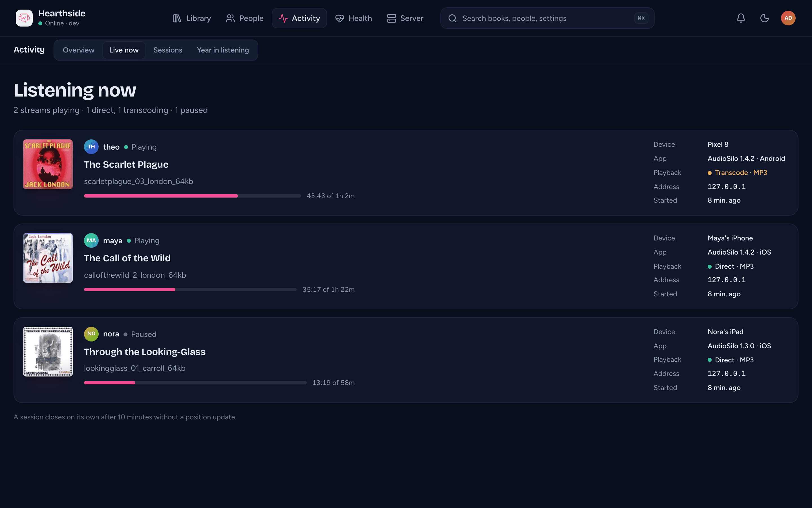Open the notifications bell
The height and width of the screenshot is (508, 812).
[741, 18]
